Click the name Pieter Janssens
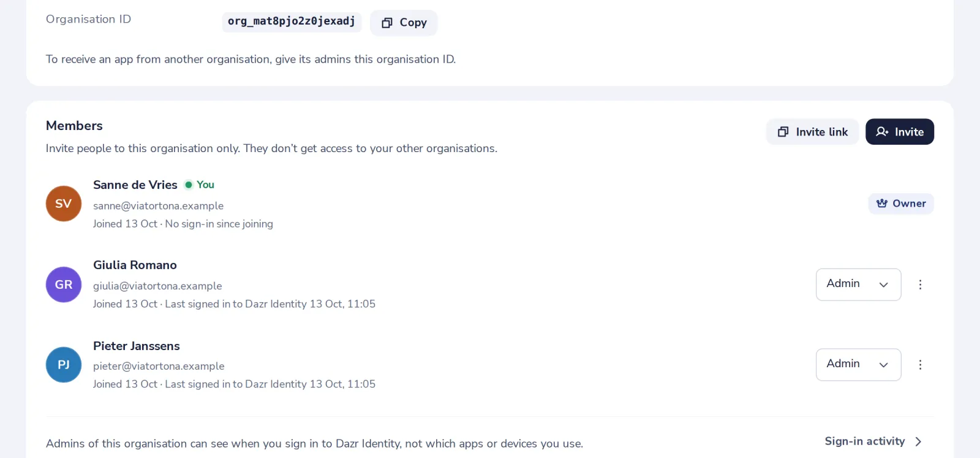The width and height of the screenshot is (980, 458). coord(137,346)
